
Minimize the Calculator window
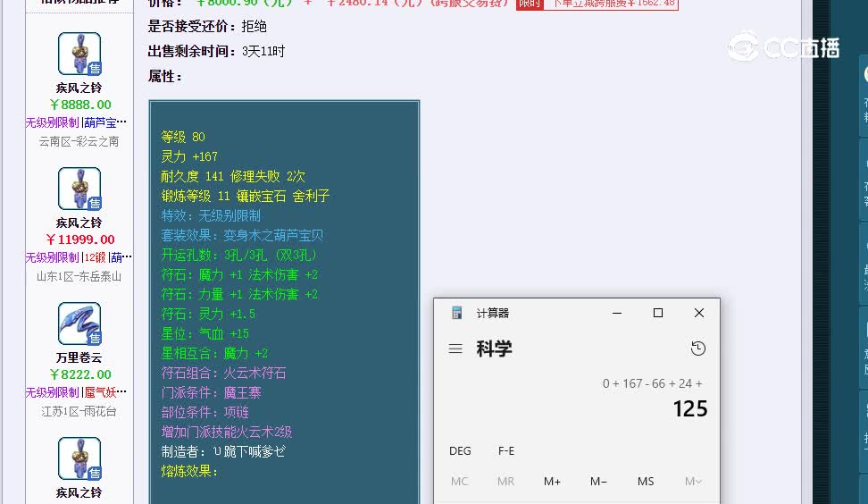(617, 313)
